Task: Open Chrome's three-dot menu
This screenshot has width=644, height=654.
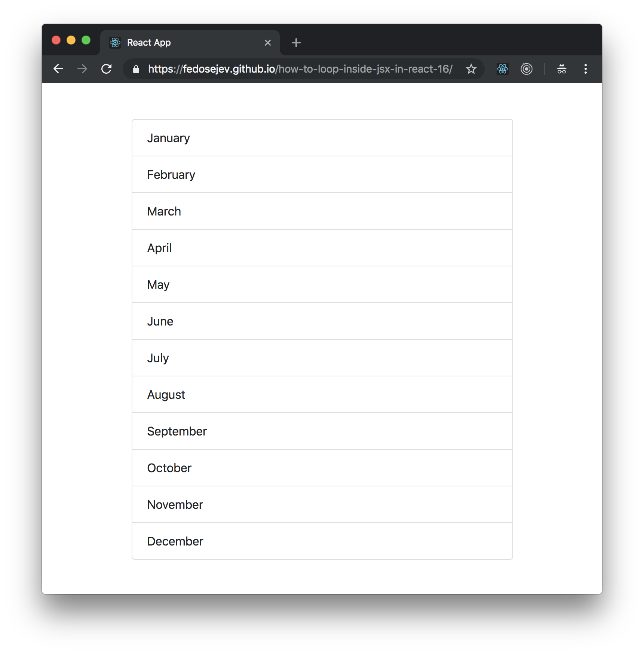Action: [x=585, y=69]
